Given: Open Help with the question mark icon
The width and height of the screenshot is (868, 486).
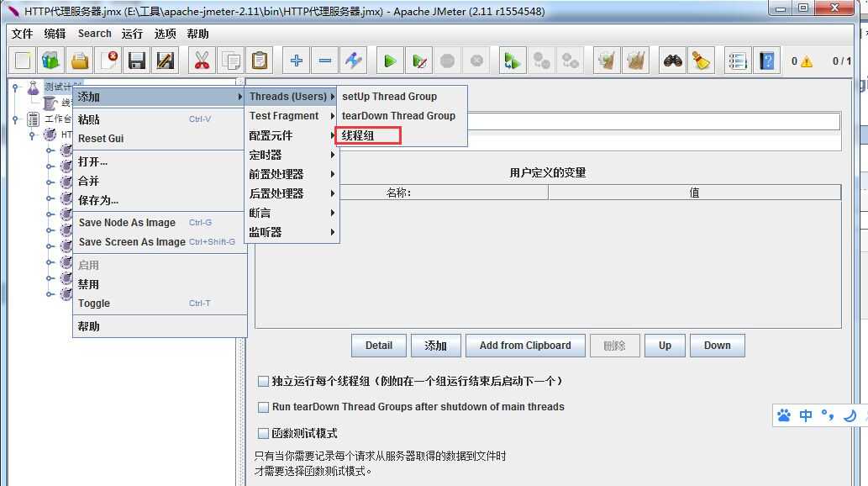Looking at the screenshot, I should [x=766, y=61].
